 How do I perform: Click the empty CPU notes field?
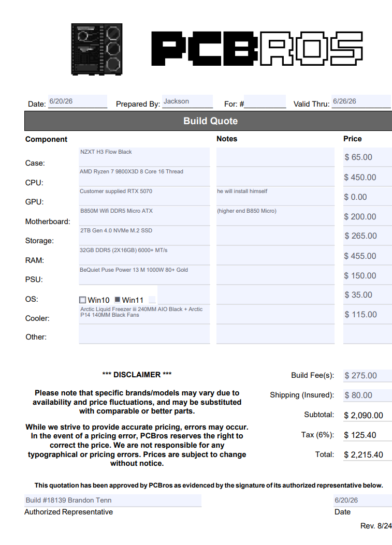(275, 176)
